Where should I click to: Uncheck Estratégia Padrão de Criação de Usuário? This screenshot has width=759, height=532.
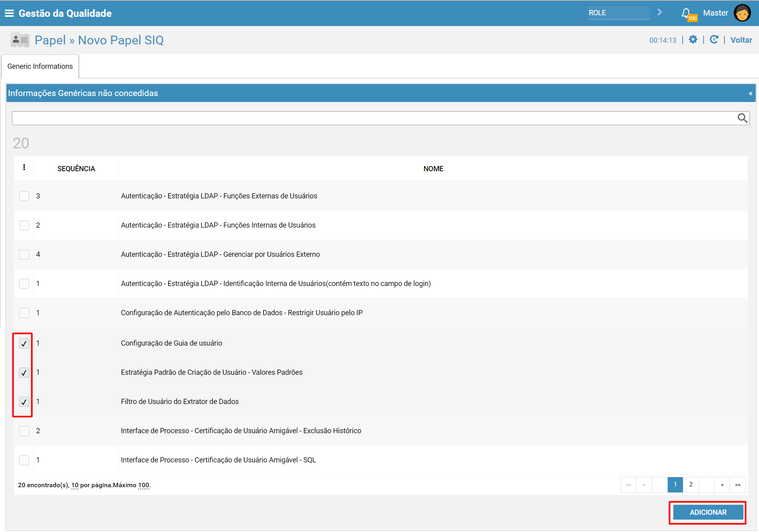tap(24, 372)
